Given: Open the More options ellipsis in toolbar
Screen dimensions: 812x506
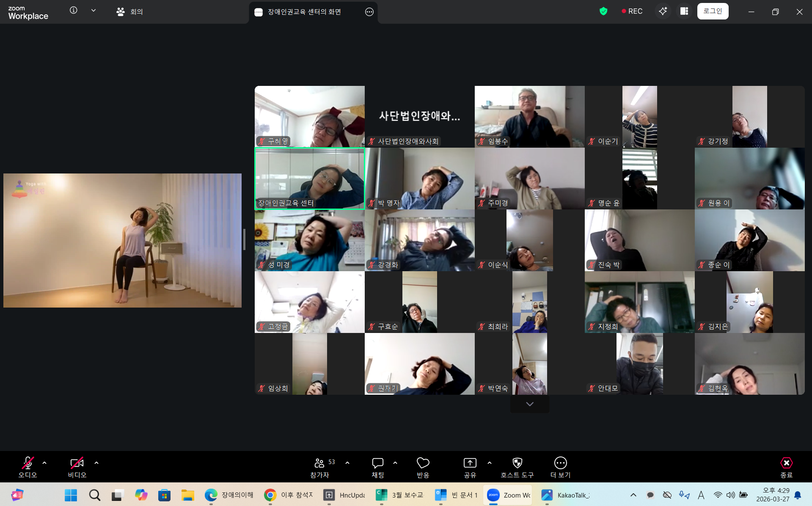Looking at the screenshot, I should (x=560, y=463).
